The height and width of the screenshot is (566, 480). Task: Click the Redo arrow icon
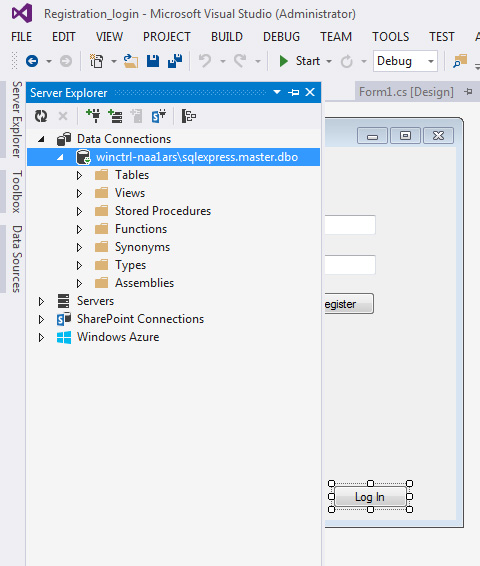click(240, 61)
